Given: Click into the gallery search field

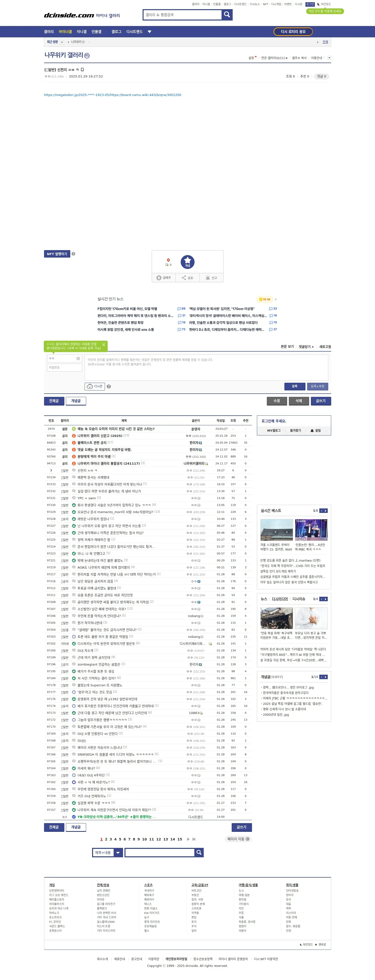Looking at the screenshot, I should (182, 14).
